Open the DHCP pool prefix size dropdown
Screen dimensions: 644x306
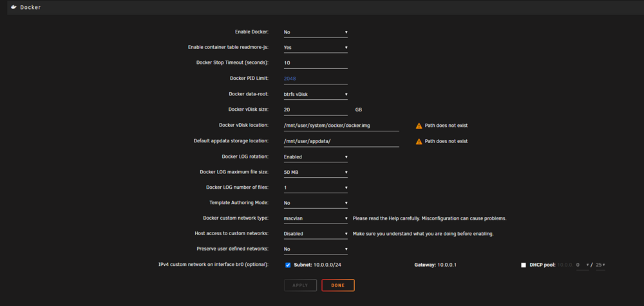[600, 265]
